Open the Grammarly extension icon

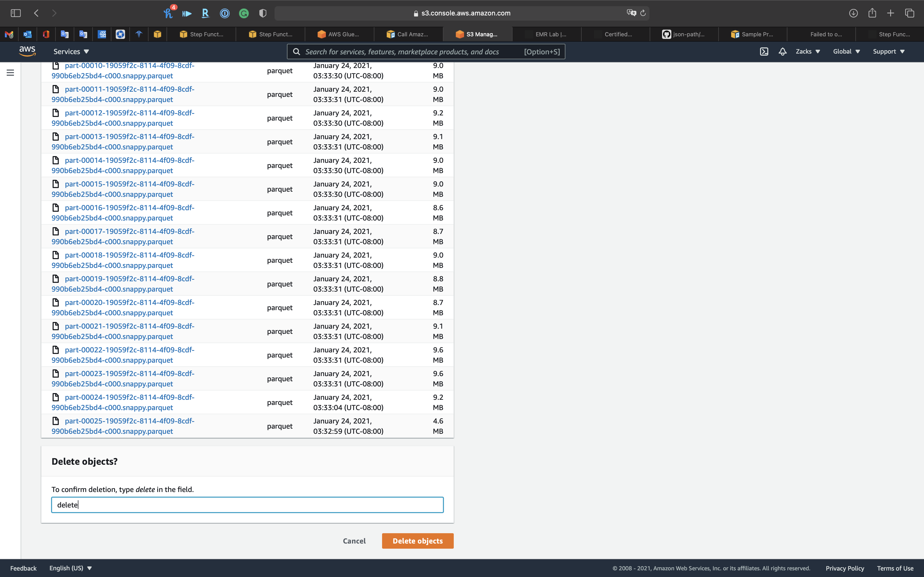point(244,14)
